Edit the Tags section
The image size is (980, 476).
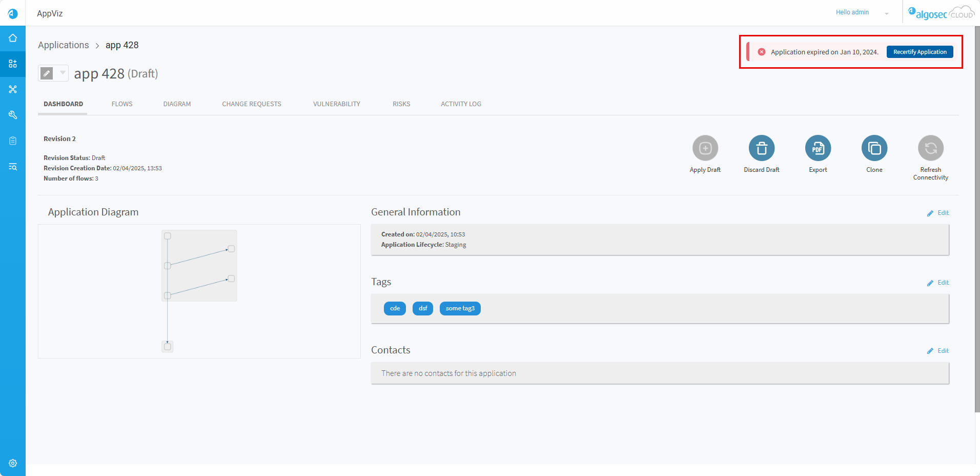point(938,283)
